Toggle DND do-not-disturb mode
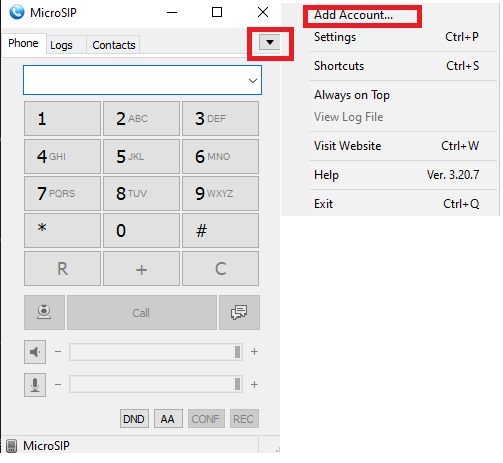The height and width of the screenshot is (463, 503). pos(134,419)
